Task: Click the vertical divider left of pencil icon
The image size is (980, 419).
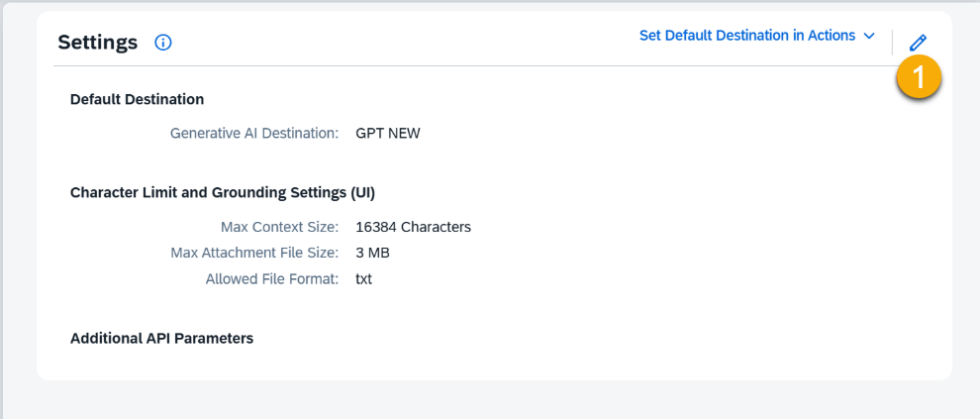Action: click(892, 42)
